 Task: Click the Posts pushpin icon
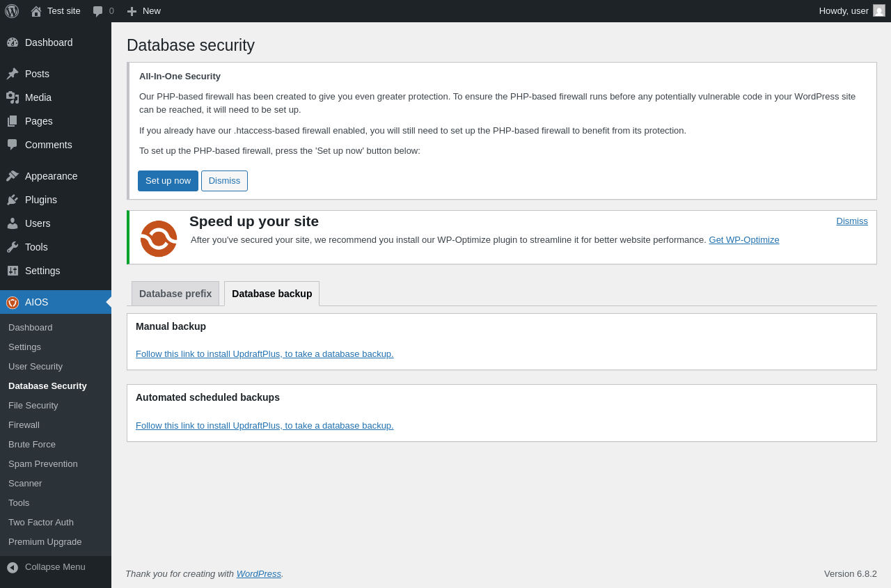13,74
